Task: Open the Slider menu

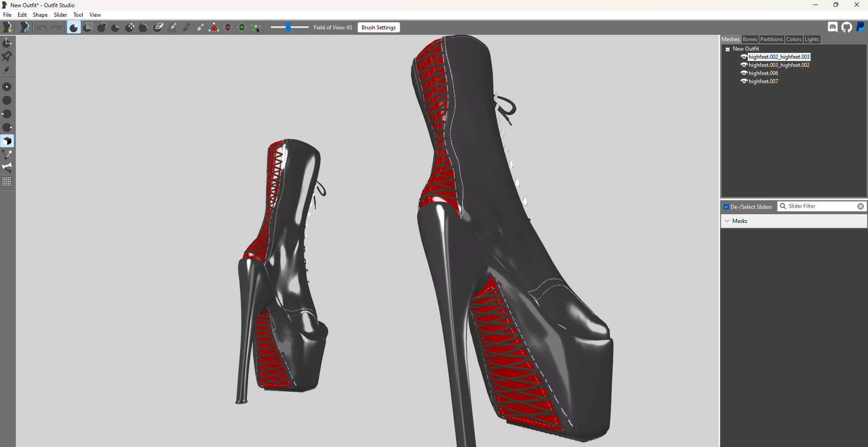Action: (x=60, y=15)
